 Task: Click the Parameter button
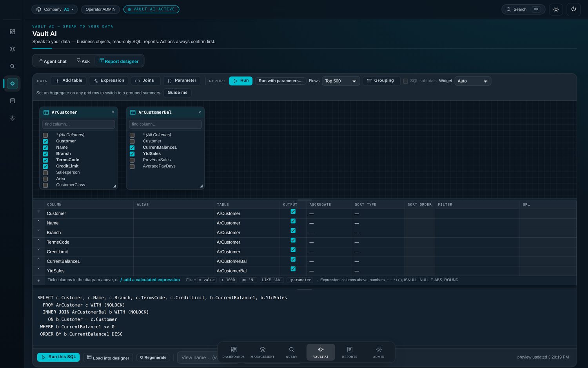click(x=182, y=81)
